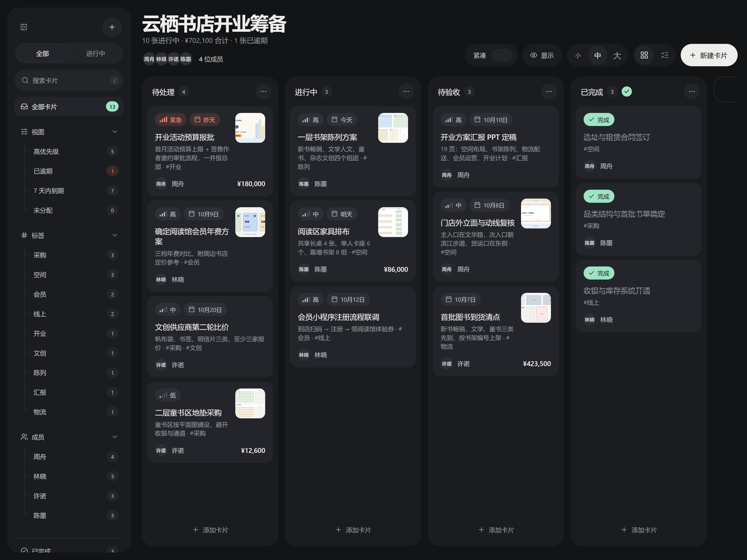Click 完成 badge on 选址与租赁合同签订
The height and width of the screenshot is (560, 747).
click(599, 120)
